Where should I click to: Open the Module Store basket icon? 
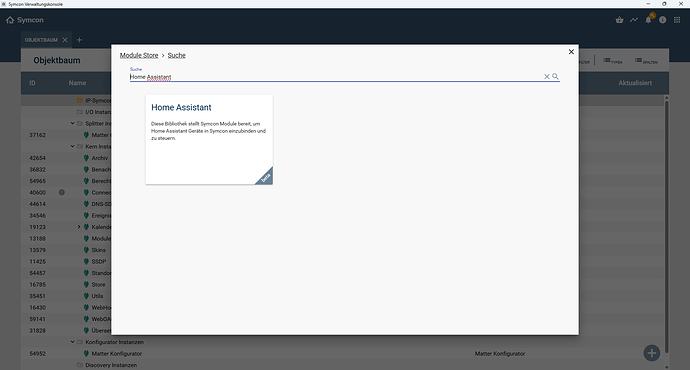pos(620,20)
